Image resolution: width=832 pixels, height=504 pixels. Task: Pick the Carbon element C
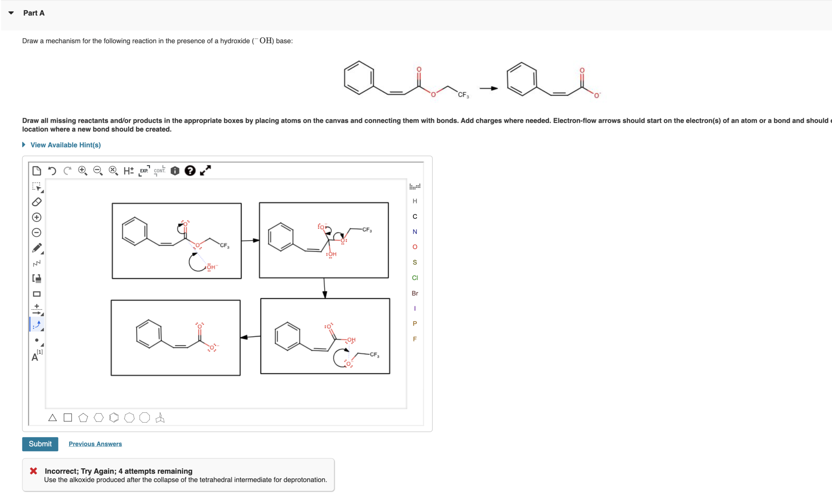pos(415,217)
